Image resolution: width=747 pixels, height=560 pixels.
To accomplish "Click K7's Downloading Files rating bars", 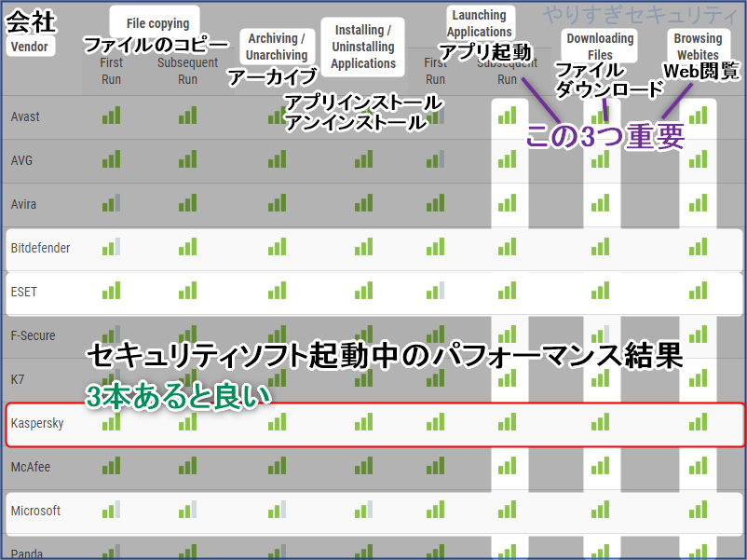I will 600,378.
